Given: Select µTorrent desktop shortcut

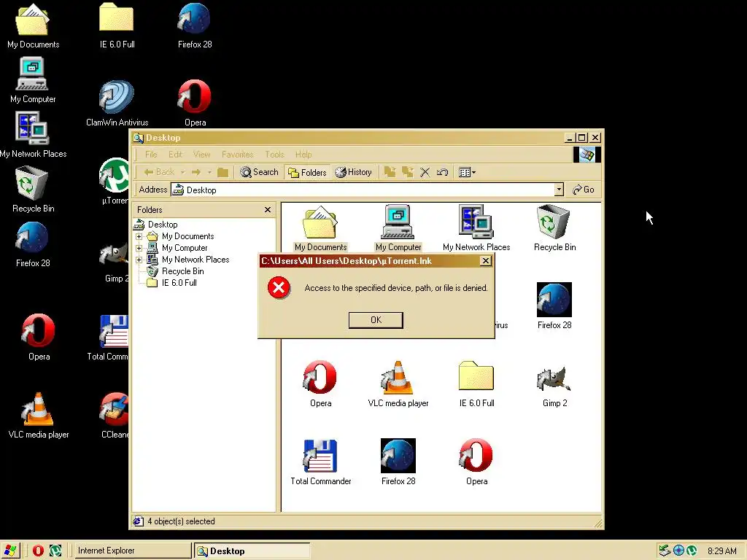Looking at the screenshot, I should click(115, 182).
